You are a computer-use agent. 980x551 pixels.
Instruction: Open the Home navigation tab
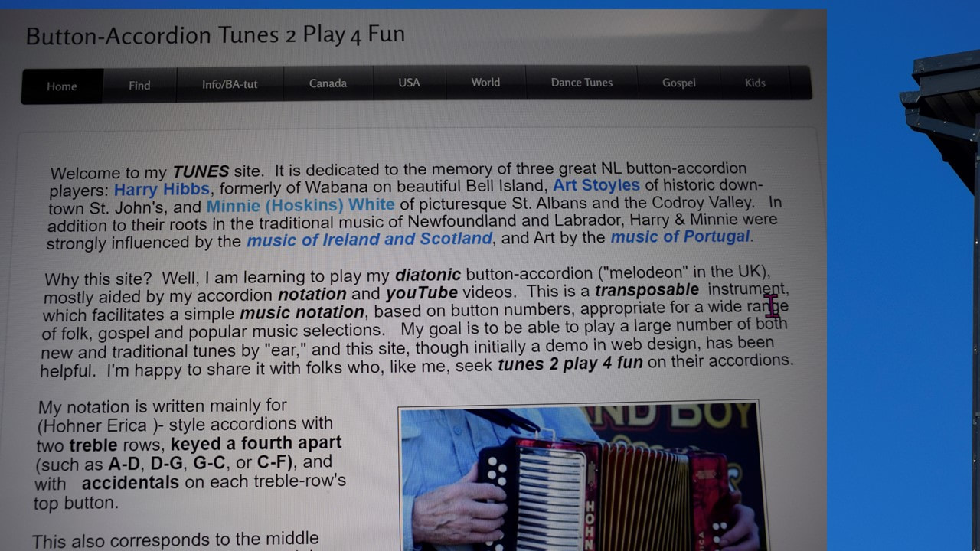click(x=62, y=86)
